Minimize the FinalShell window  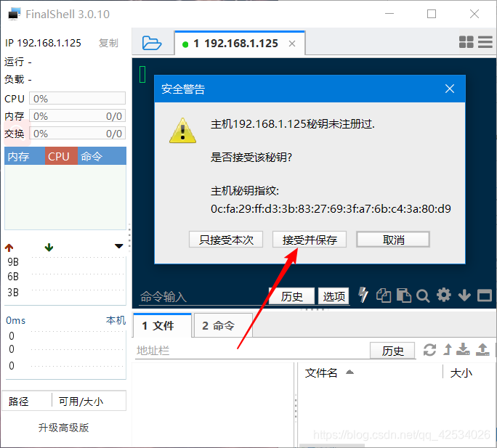389,14
